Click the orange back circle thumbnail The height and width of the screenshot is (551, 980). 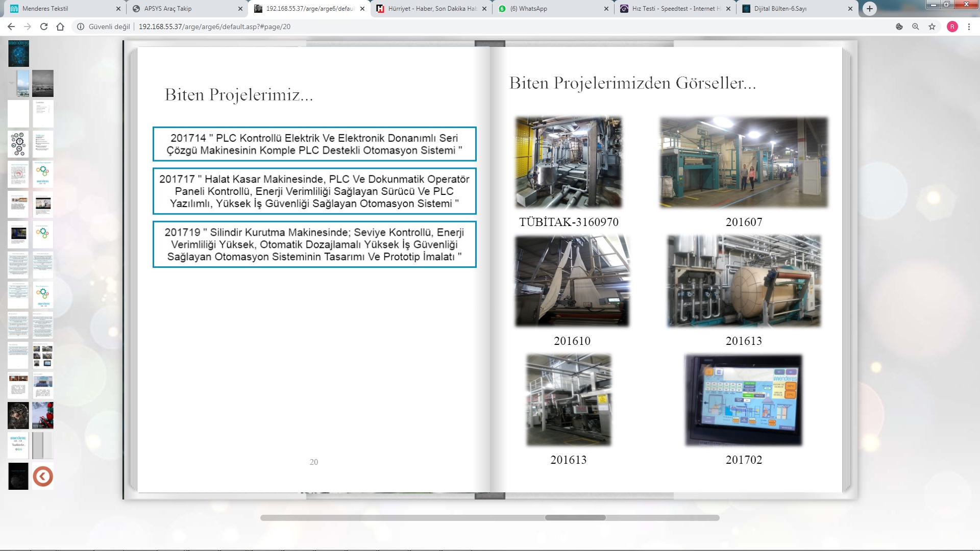pos(43,477)
